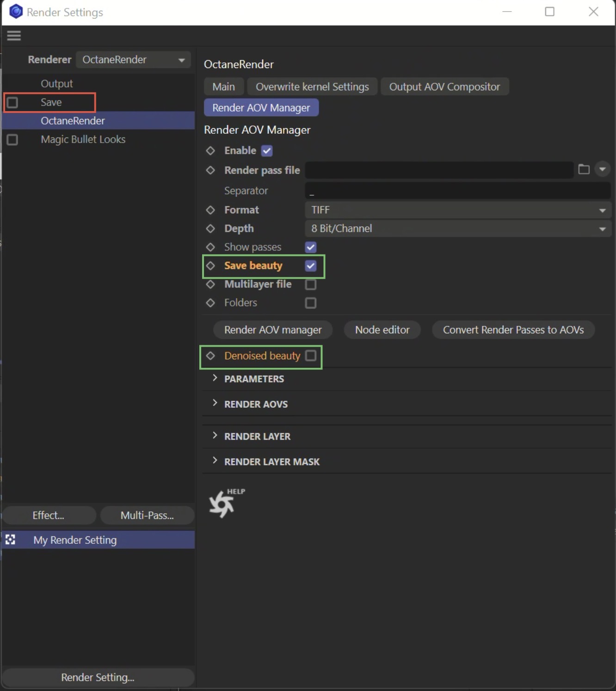Screen dimensions: 616x691
Task: Select the Render AOV Manager tab
Action: tap(261, 108)
